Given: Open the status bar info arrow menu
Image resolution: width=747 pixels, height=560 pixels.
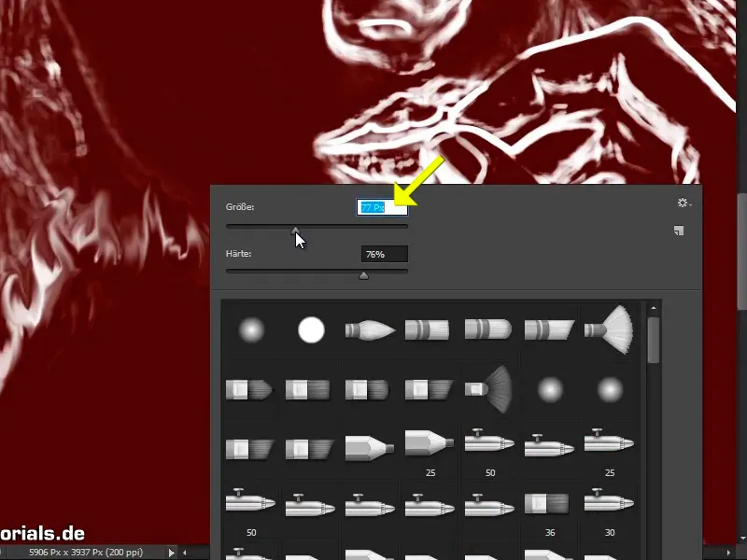Looking at the screenshot, I should [x=172, y=553].
